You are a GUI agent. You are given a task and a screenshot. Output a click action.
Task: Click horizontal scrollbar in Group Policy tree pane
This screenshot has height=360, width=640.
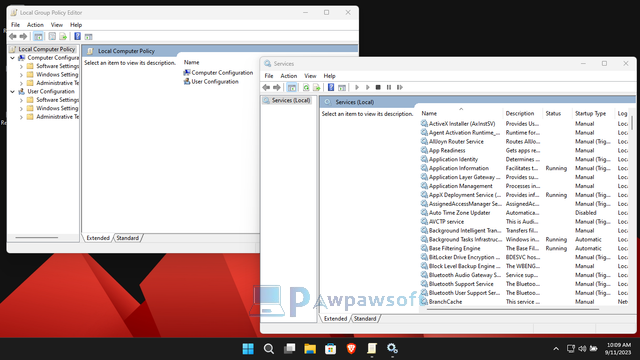(37, 238)
